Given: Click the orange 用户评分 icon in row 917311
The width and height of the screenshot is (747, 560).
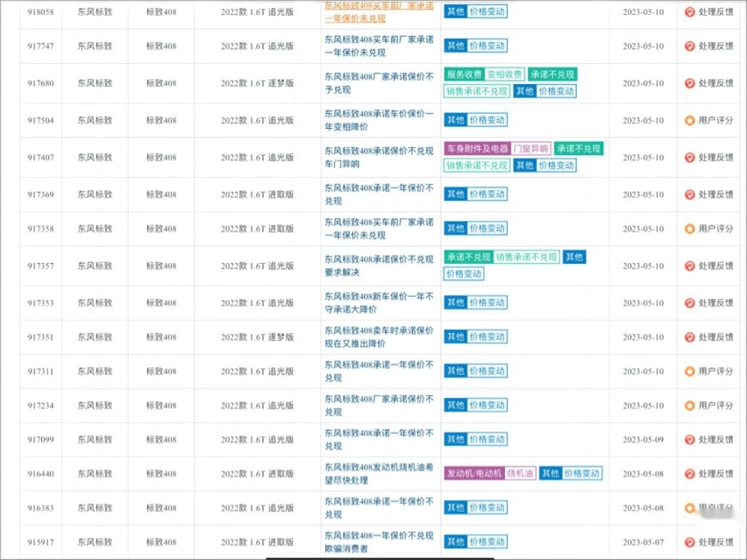Looking at the screenshot, I should (689, 372).
